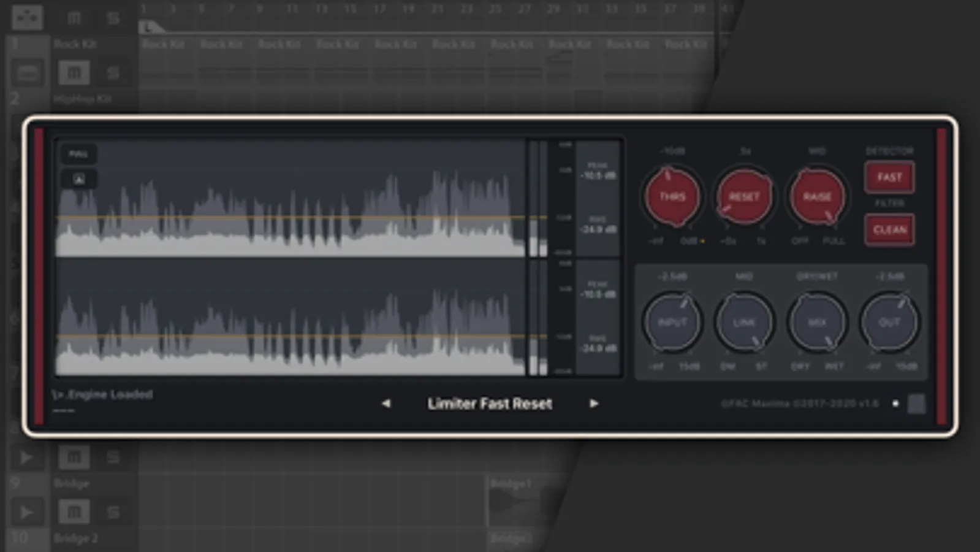Click the red RAISE knob
This screenshot has width=980, height=552.
[x=817, y=196]
